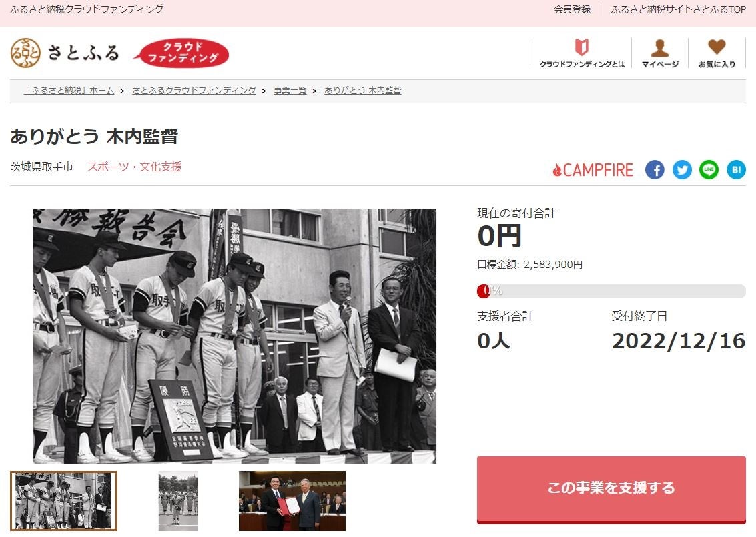Click 「ふるさと納税」ホーム breadcrumb
This screenshot has width=756, height=537.
tap(69, 90)
